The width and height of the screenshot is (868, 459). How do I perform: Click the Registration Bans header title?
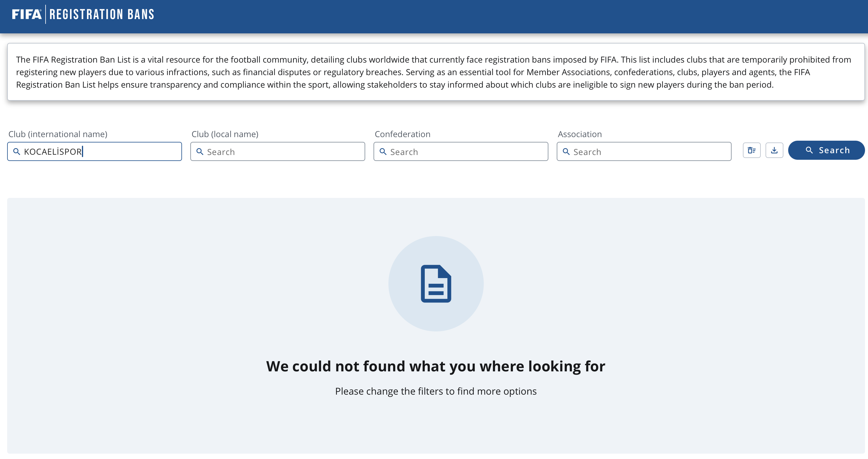click(102, 14)
